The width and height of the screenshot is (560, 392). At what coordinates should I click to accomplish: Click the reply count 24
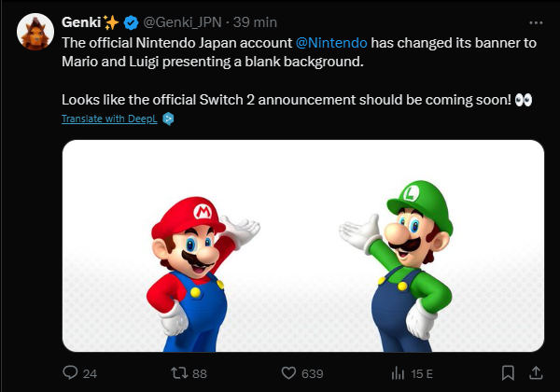90,373
